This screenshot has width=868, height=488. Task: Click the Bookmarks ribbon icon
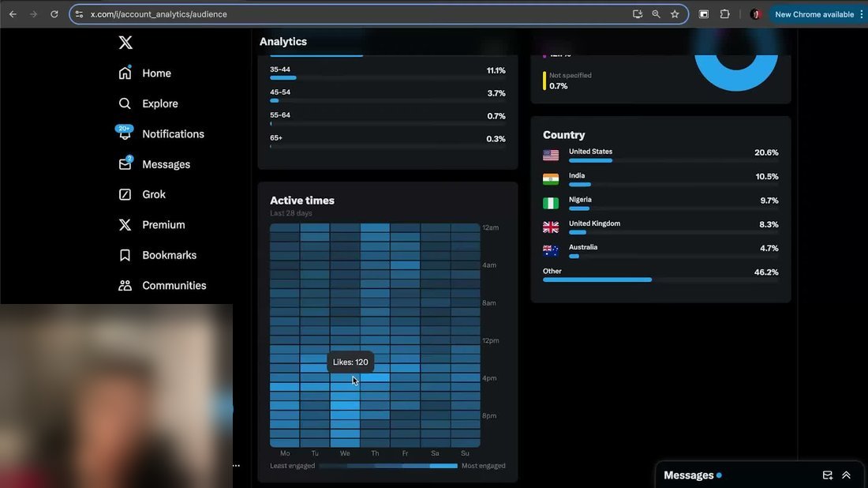(x=125, y=255)
